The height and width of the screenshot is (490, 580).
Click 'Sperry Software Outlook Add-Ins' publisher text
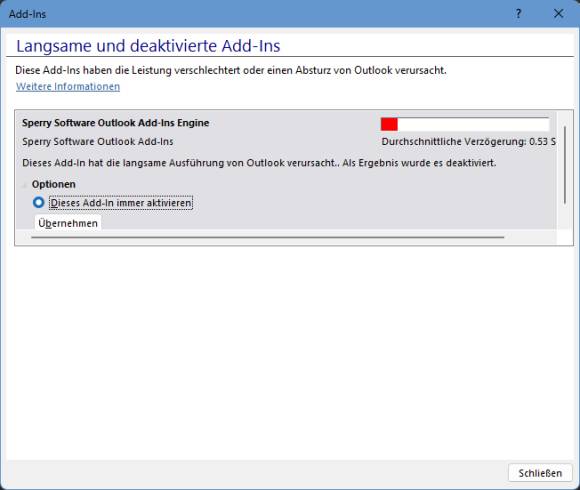pyautogui.click(x=98, y=142)
